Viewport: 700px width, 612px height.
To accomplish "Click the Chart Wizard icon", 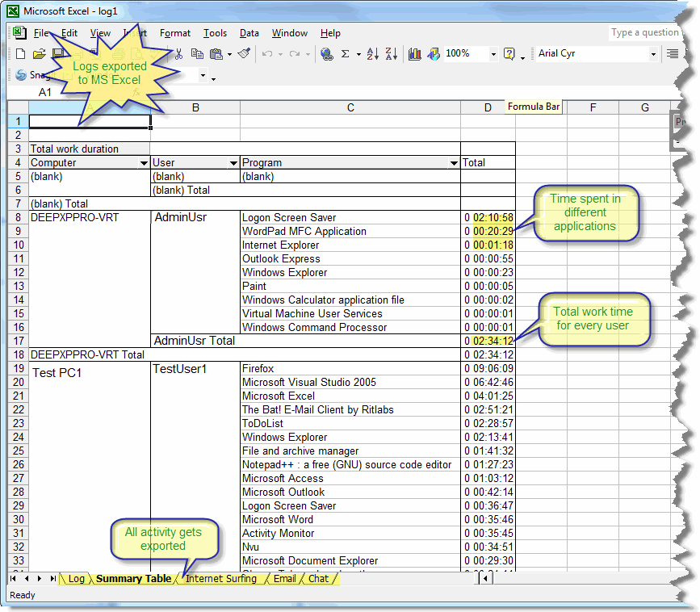I will pyautogui.click(x=415, y=54).
